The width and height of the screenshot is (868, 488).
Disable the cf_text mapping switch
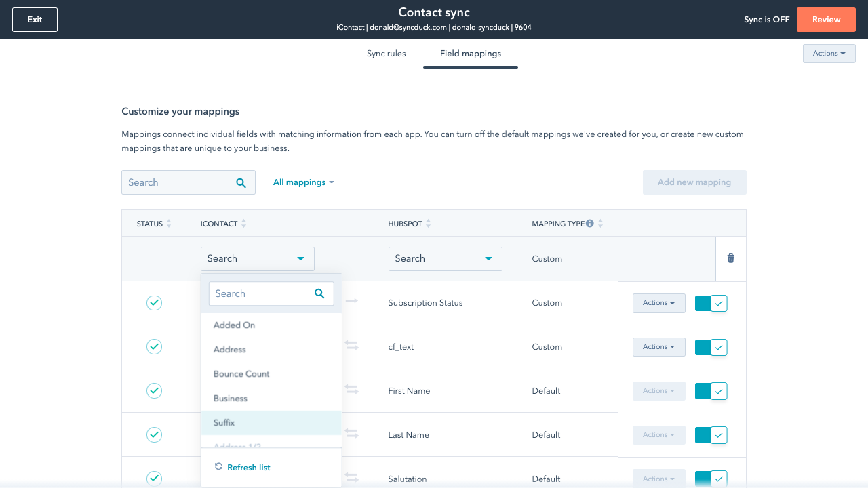tap(711, 347)
